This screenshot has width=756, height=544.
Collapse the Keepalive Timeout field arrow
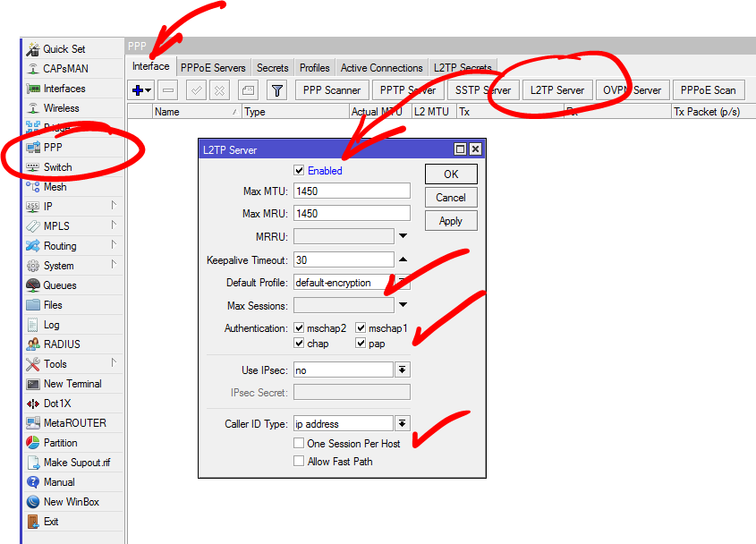click(x=403, y=259)
